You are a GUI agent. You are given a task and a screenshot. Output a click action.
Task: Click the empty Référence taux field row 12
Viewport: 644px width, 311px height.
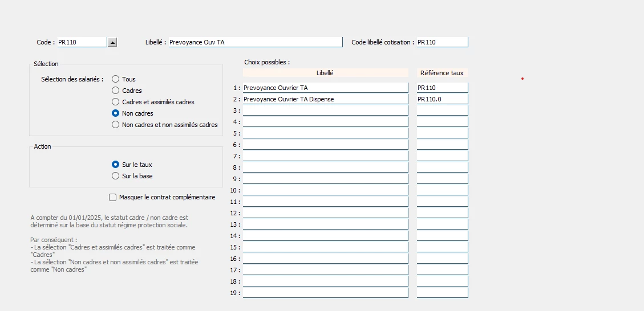click(x=442, y=213)
